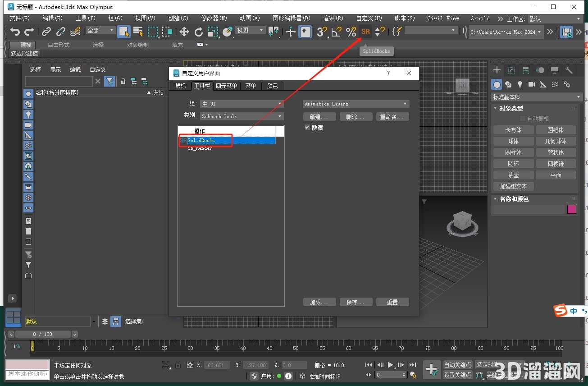This screenshot has height=386, width=588.
Task: Click the scene explorer search field
Action: pyautogui.click(x=59, y=81)
